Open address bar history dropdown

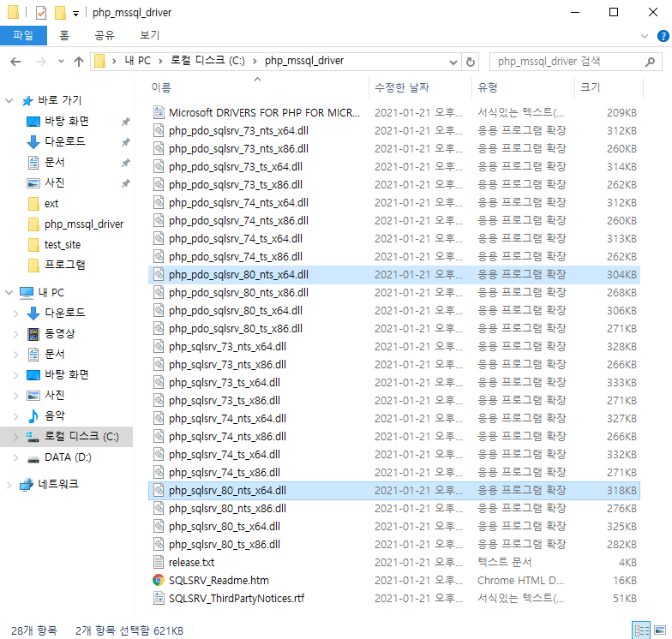453,62
